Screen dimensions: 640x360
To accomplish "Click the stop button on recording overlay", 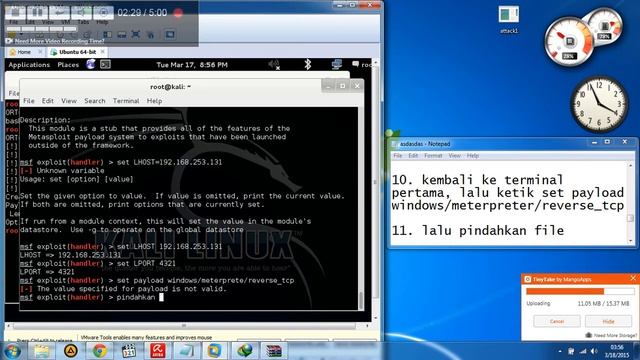I will coord(15,12).
